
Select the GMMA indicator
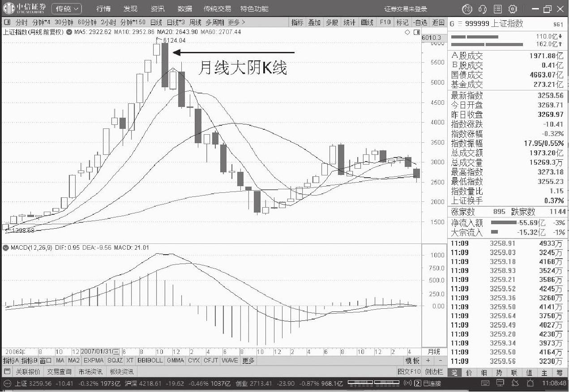click(175, 360)
